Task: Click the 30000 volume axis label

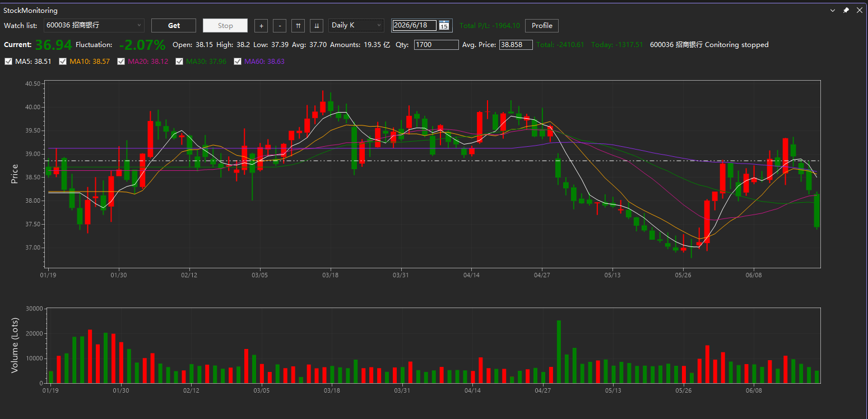Action: [34, 309]
